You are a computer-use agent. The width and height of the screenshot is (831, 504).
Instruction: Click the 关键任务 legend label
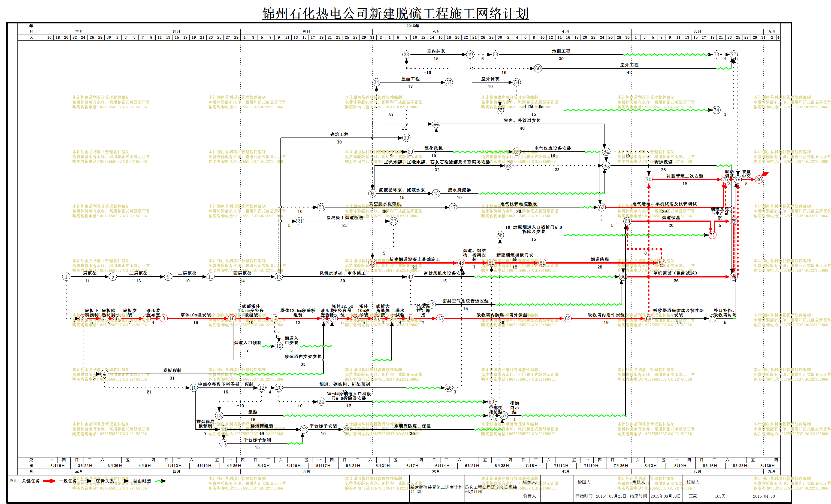(x=31, y=481)
